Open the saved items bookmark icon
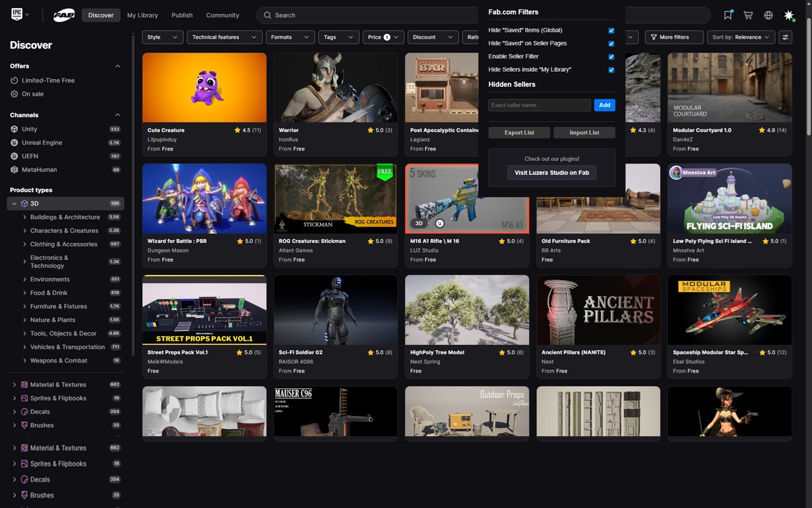Image resolution: width=812 pixels, height=508 pixels. coord(728,15)
